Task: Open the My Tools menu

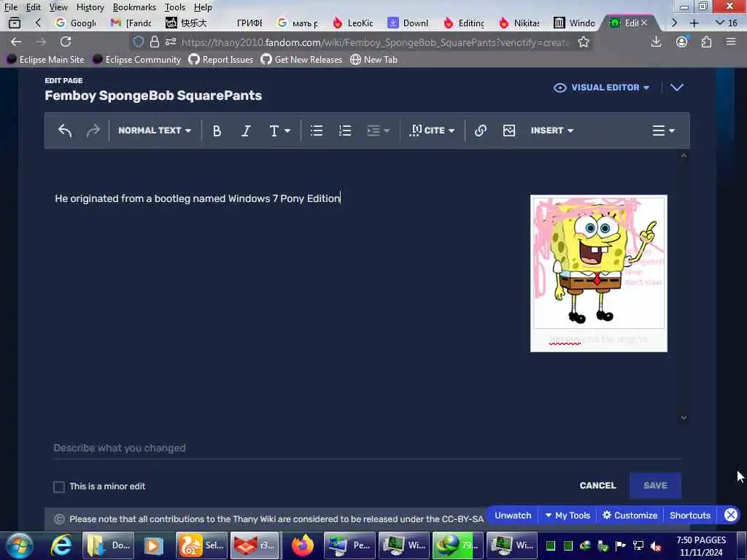Action: pos(568,516)
